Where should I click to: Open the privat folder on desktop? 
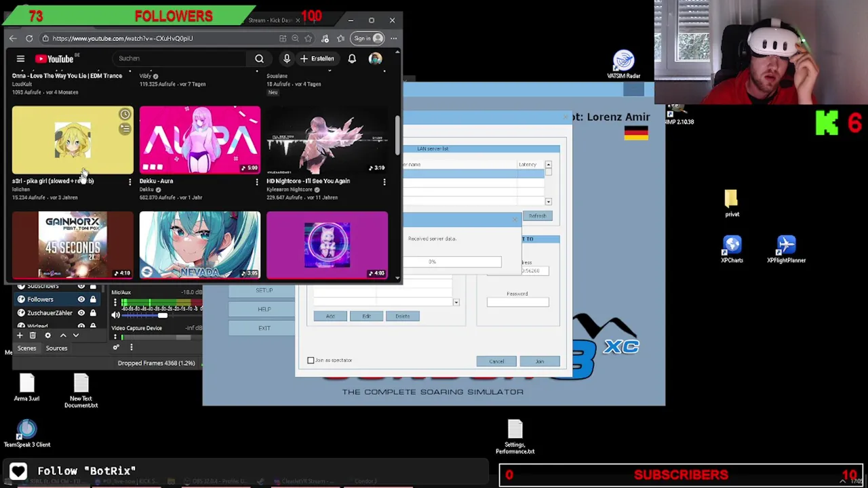coord(732,203)
